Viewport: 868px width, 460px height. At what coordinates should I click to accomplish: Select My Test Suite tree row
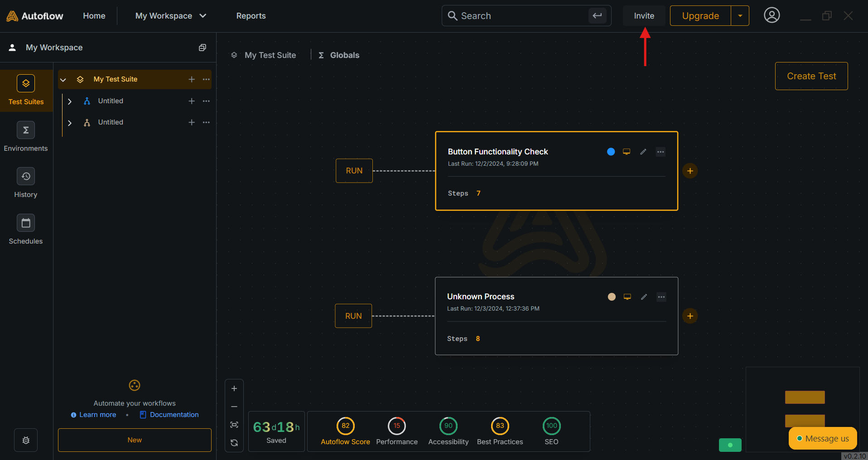135,79
